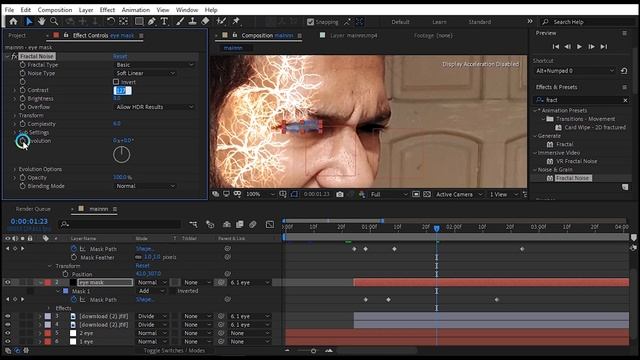Click the Evolution stopwatch icon
This screenshot has width=640, height=360.
tap(22, 141)
